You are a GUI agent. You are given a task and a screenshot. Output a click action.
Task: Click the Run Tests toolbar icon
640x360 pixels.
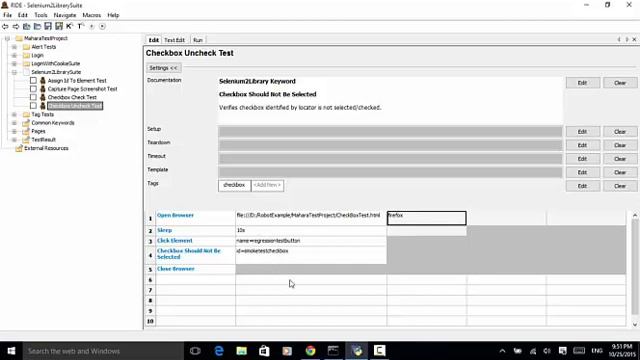(91, 26)
